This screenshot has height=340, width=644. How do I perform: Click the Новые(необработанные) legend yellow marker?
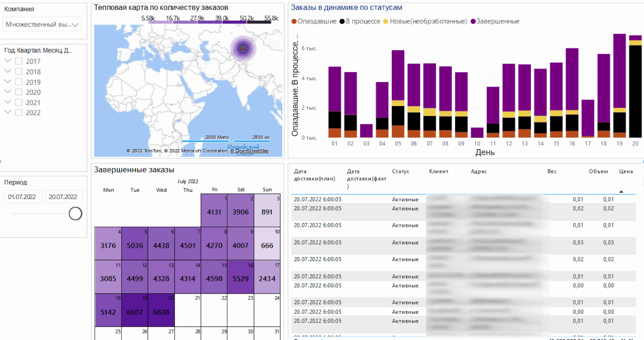386,21
